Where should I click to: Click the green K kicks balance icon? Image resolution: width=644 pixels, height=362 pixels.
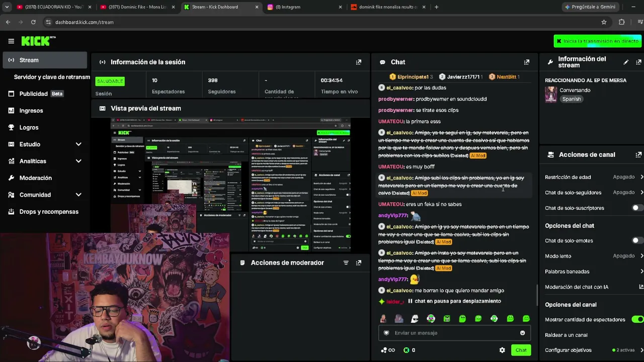coord(407,350)
